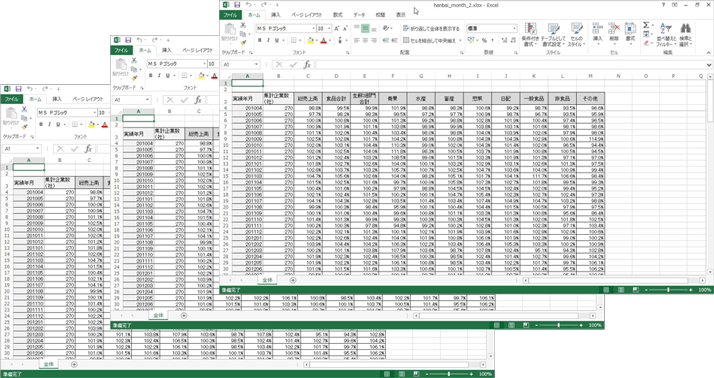Viewport: 714px width, 378px height.
Task: Click the zoom slider in frontmost window status bar
Action: click(x=668, y=290)
